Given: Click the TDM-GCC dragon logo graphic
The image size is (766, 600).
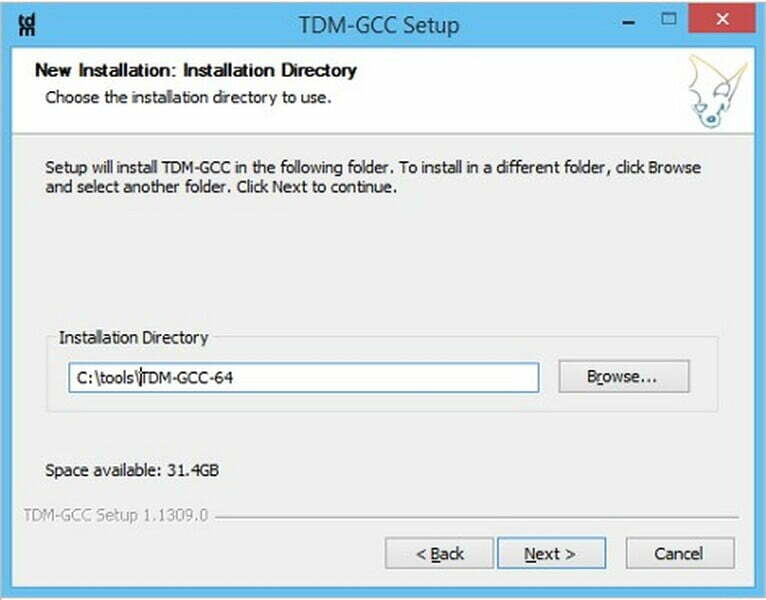Looking at the screenshot, I should tap(717, 91).
